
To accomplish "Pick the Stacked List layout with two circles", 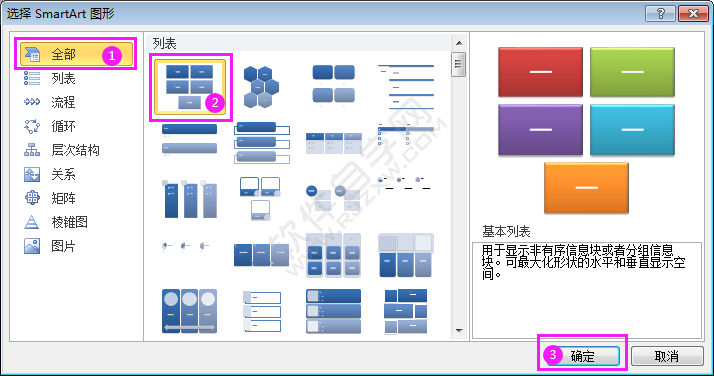I will point(333,199).
